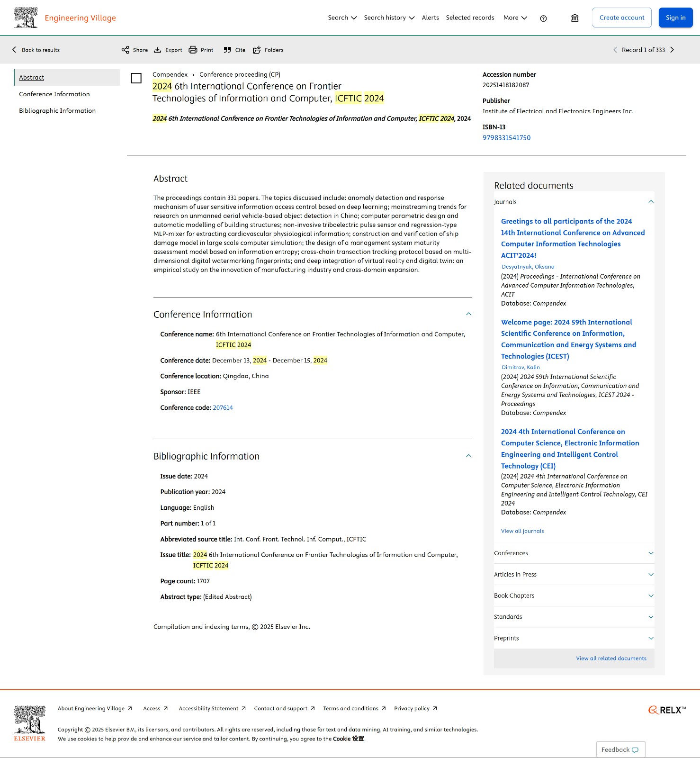The height and width of the screenshot is (758, 700).
Task: Open the help question mark icon
Action: [x=543, y=18]
